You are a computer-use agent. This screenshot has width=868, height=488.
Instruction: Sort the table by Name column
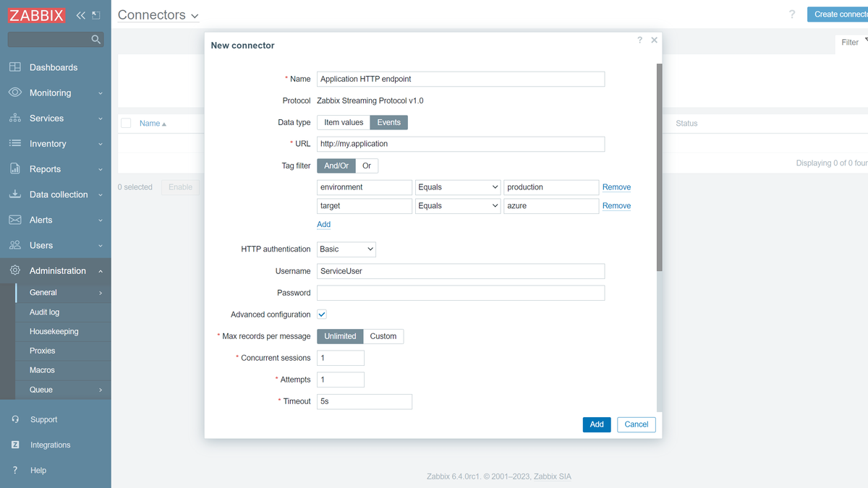coord(153,124)
